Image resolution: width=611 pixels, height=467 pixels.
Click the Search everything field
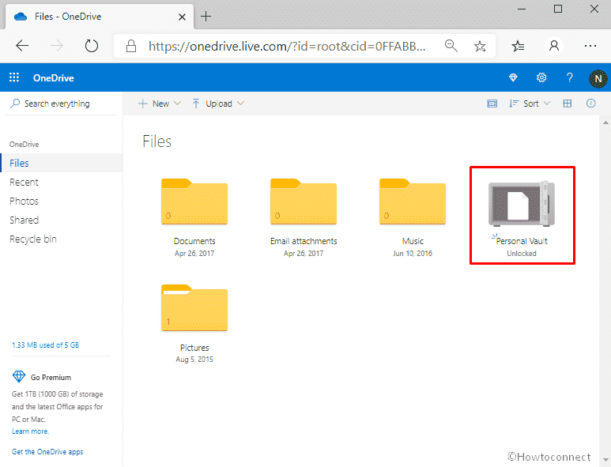(x=61, y=104)
